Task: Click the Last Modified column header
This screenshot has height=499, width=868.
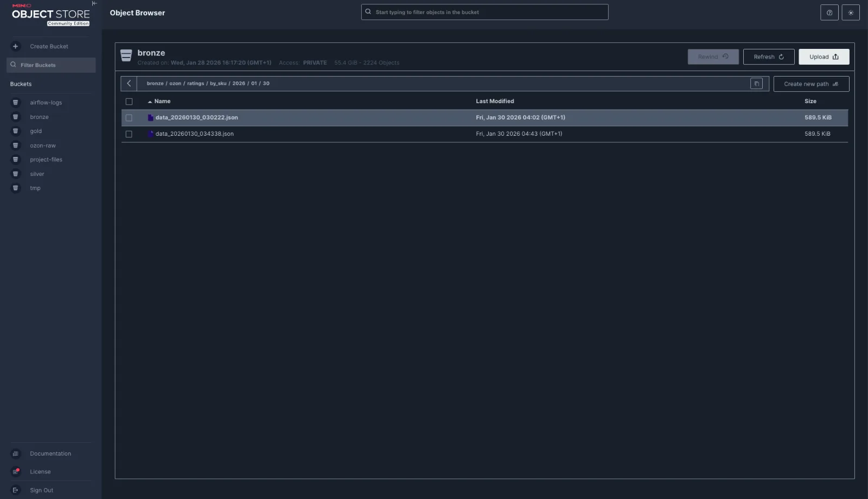Action: pos(495,101)
